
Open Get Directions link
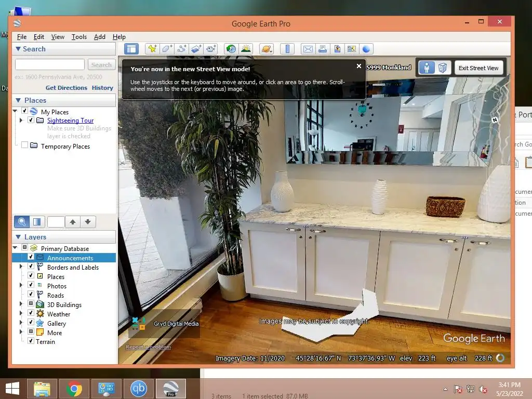(66, 87)
